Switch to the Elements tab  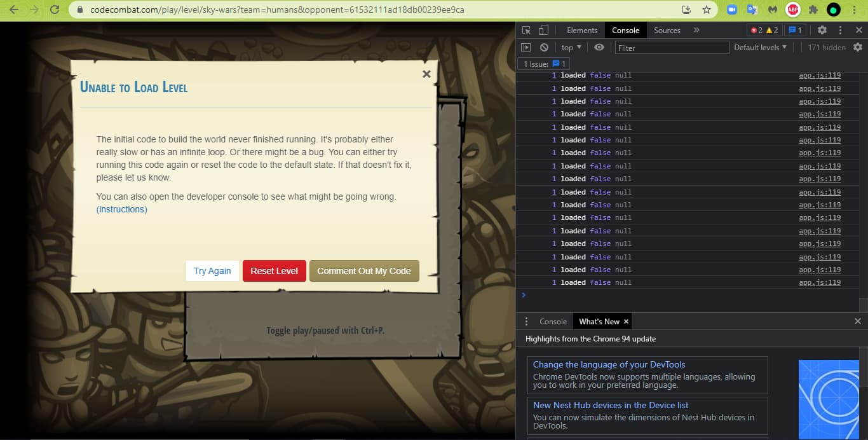pos(582,30)
